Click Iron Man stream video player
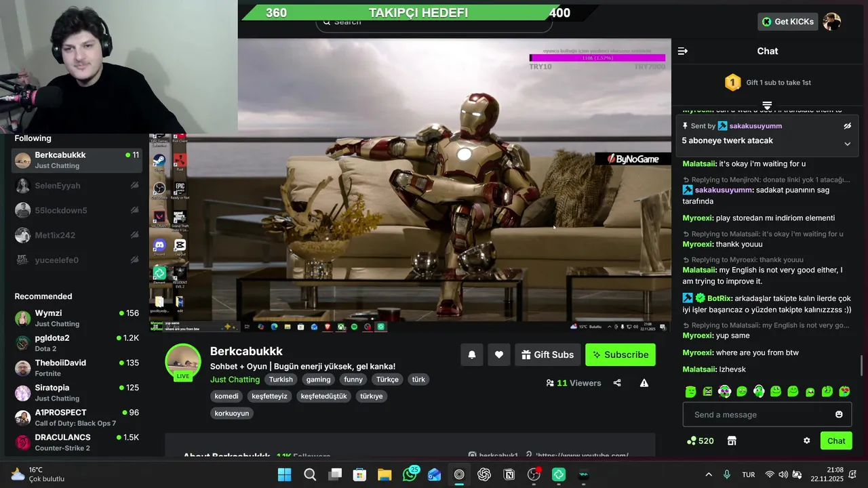 410,185
